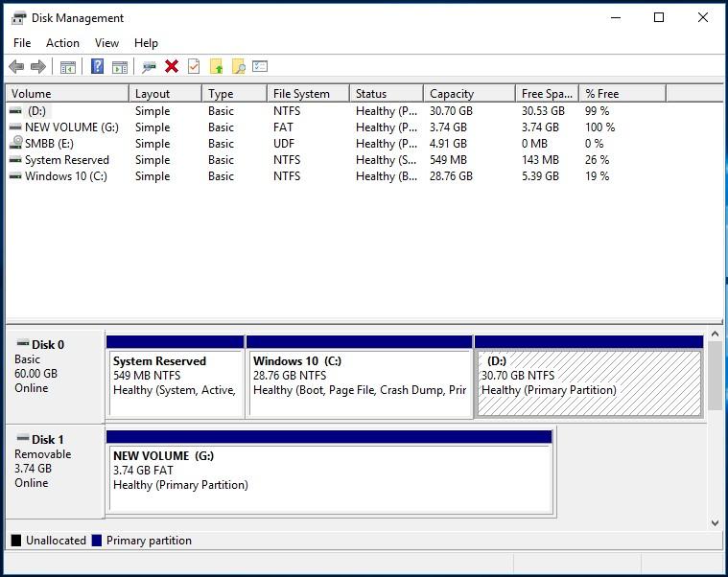The height and width of the screenshot is (577, 728).
Task: Select Windows 10 (C:) partition block
Action: pyautogui.click(x=360, y=377)
